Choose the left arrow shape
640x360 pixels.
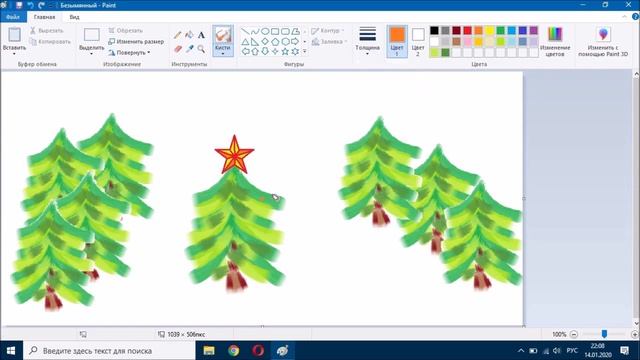pos(245,51)
